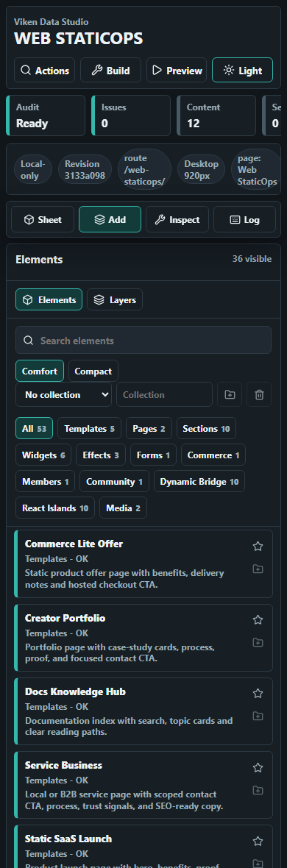This screenshot has width=287, height=868.
Task: Add Docs Knowledge Hub to collection
Action: click(258, 716)
